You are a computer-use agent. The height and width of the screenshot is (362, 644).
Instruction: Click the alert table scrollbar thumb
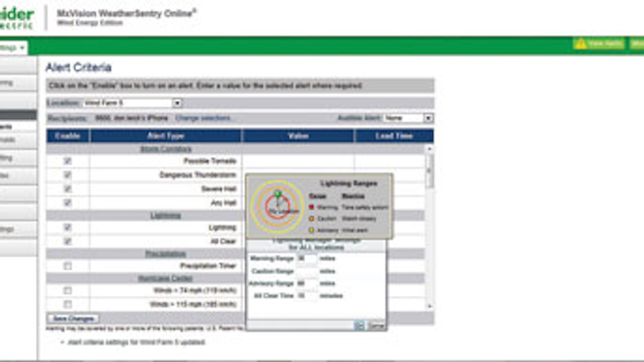click(x=429, y=171)
